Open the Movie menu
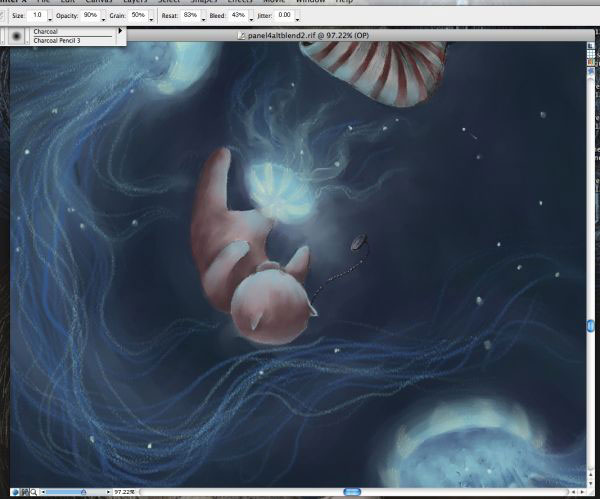This screenshot has height=499, width=600. pos(274,1)
